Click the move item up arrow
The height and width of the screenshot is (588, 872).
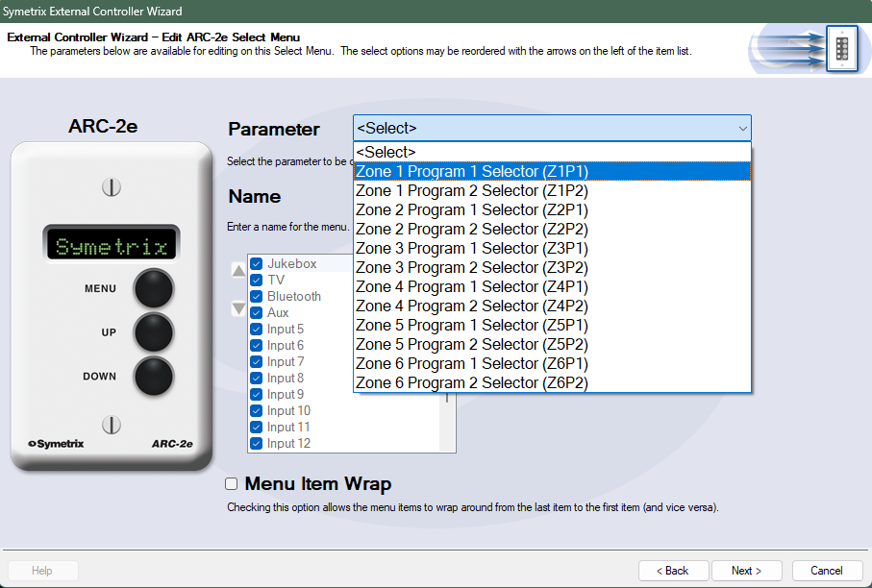point(238,271)
